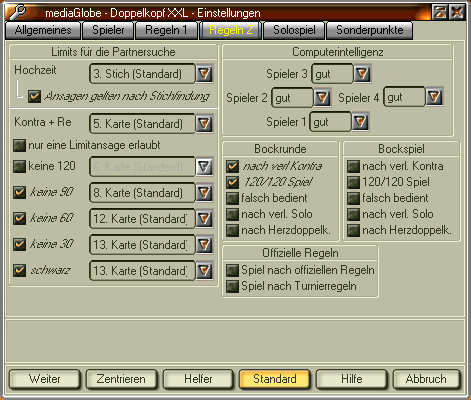Toggle the 'keine 60' checkbox
This screenshot has height=400, width=471.
point(19,218)
